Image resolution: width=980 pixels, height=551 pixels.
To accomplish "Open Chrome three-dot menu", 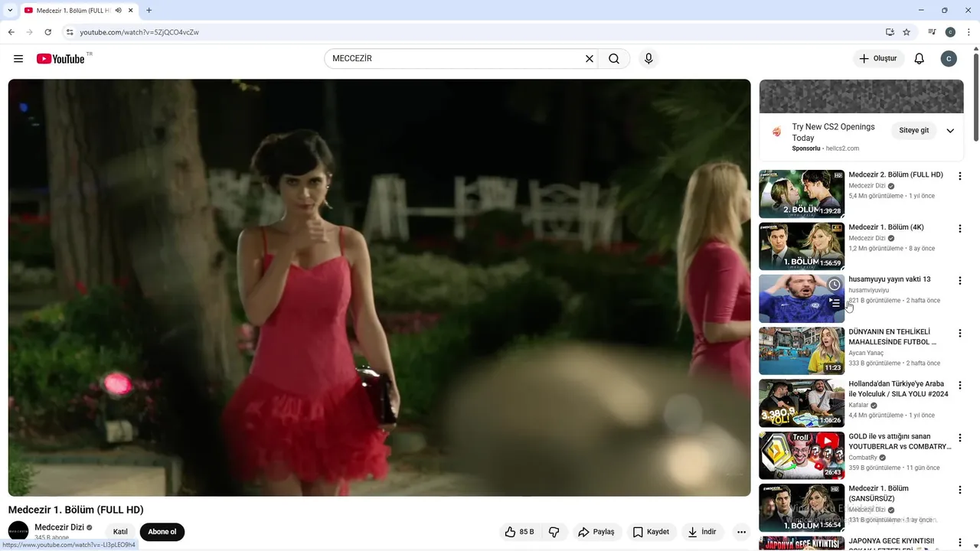I will pos(969,32).
